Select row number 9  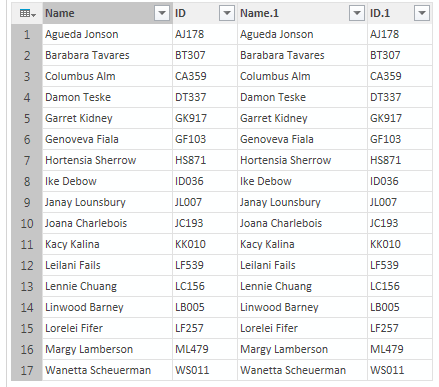click(x=27, y=202)
